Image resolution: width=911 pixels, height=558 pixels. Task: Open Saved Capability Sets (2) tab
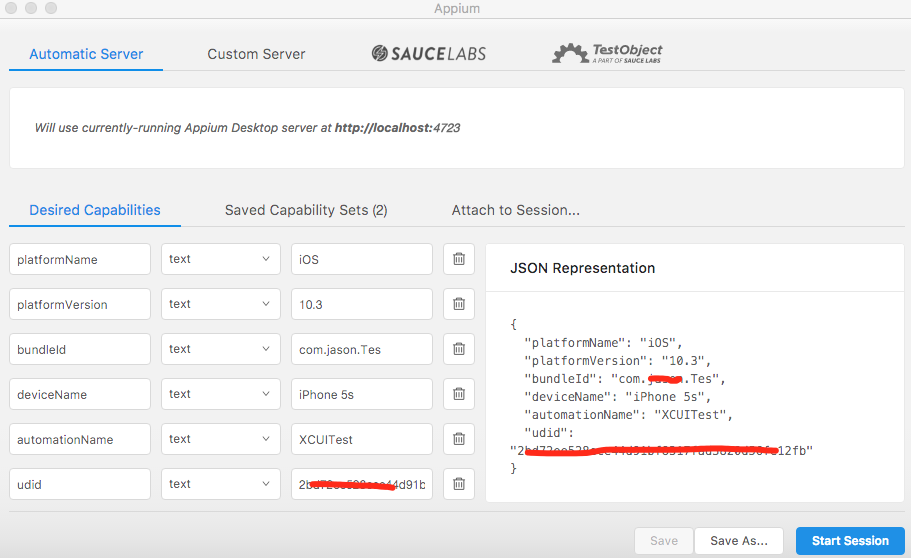pos(306,210)
